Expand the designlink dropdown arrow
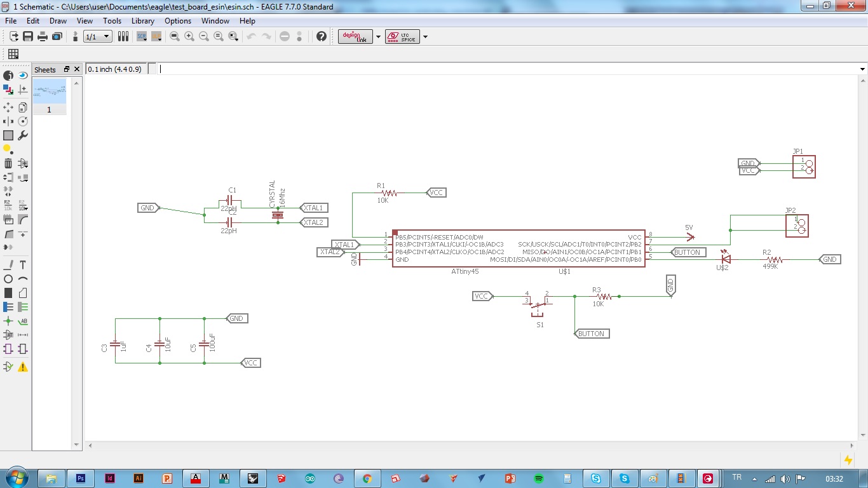Image resolution: width=868 pixels, height=488 pixels. (379, 36)
